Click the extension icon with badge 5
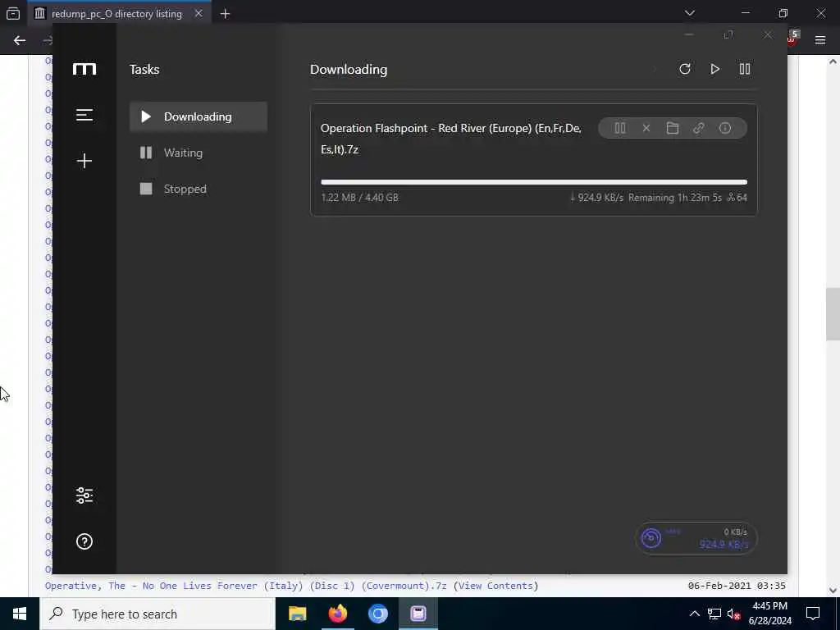 click(793, 39)
